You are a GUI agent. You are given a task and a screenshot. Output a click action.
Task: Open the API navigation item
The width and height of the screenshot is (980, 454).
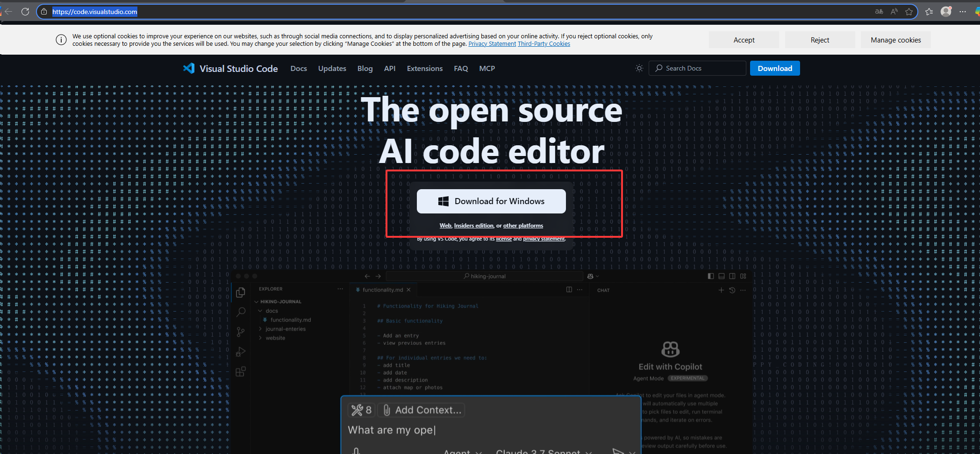click(390, 69)
